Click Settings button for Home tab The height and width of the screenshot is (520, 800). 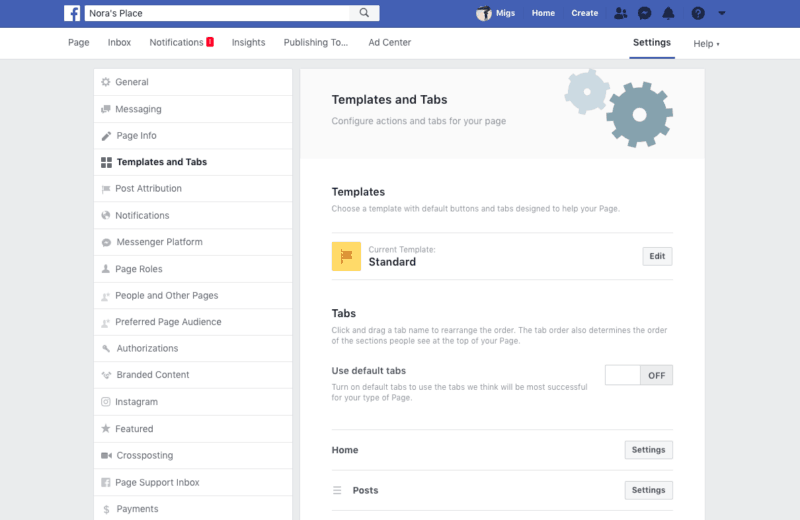[x=648, y=450]
